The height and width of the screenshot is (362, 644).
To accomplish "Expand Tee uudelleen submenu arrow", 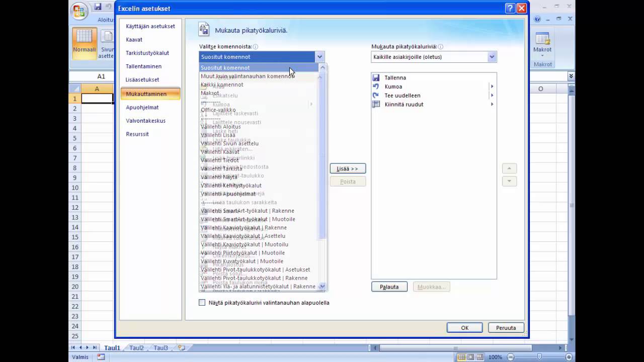I will pyautogui.click(x=492, y=96).
